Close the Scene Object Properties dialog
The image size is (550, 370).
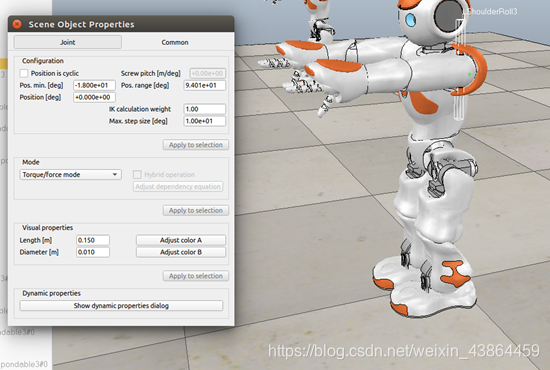point(17,24)
